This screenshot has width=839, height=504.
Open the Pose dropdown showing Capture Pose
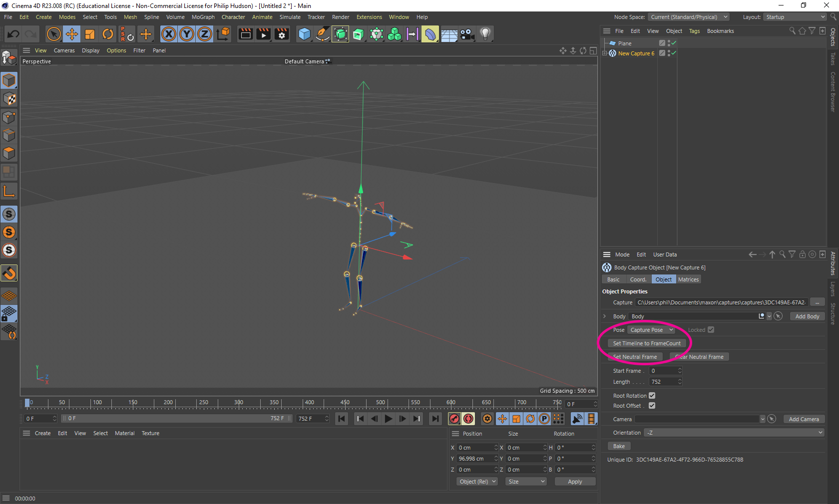651,330
